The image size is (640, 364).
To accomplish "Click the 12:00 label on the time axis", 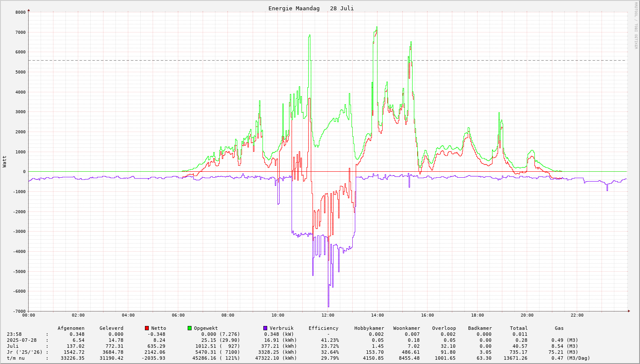I will point(328,315).
